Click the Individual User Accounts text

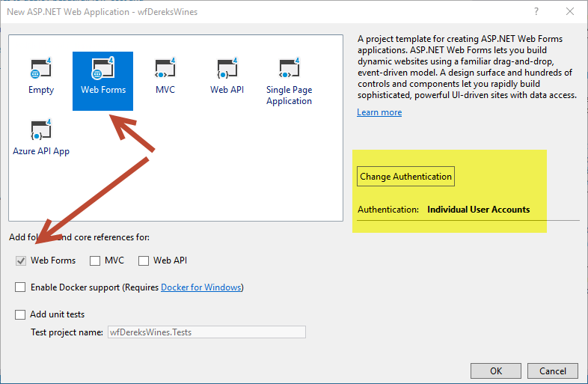479,210
